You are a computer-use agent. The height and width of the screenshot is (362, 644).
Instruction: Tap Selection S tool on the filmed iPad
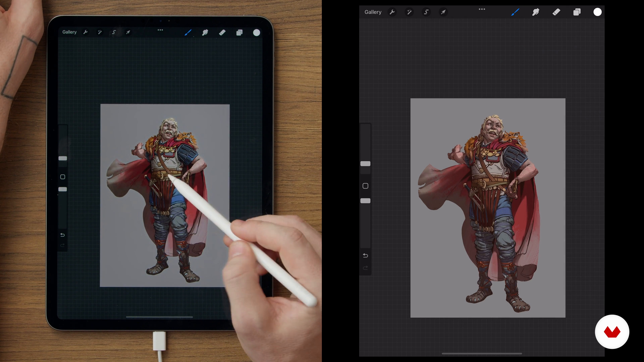point(114,32)
